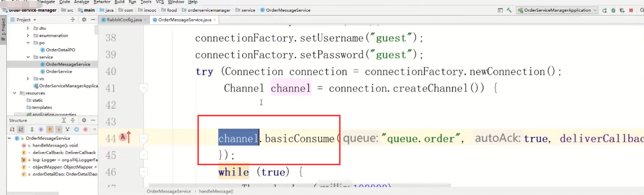Toggle Show Properties (purple p) in Structure
The width and height of the screenshot is (644, 195).
[x=41, y=130]
